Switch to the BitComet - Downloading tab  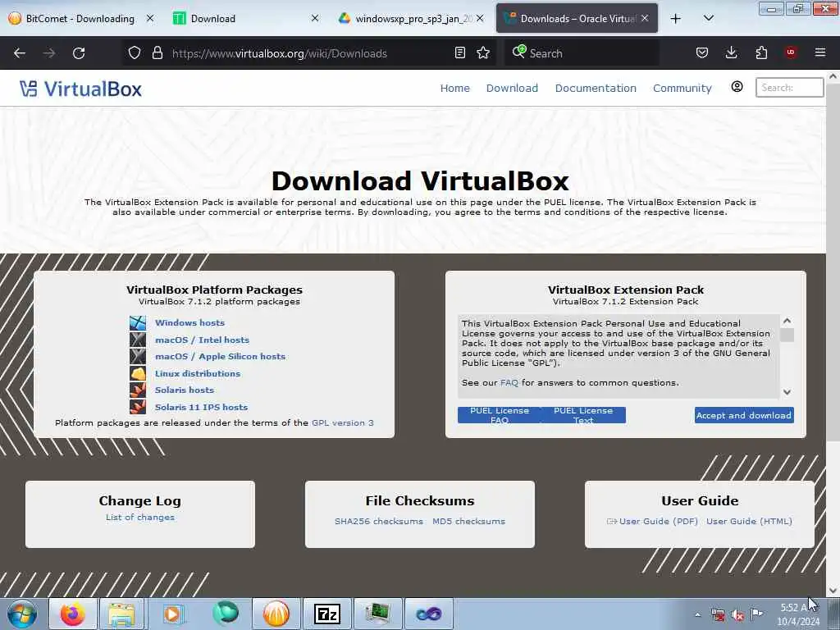(80, 18)
